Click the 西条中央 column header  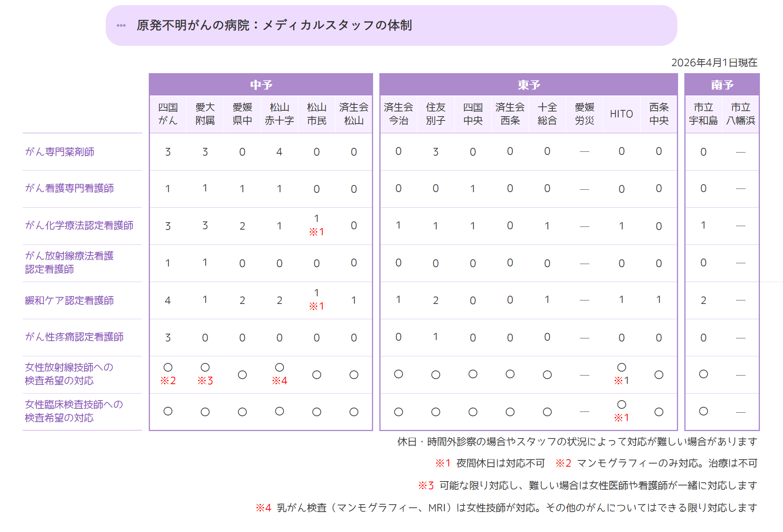(x=659, y=114)
